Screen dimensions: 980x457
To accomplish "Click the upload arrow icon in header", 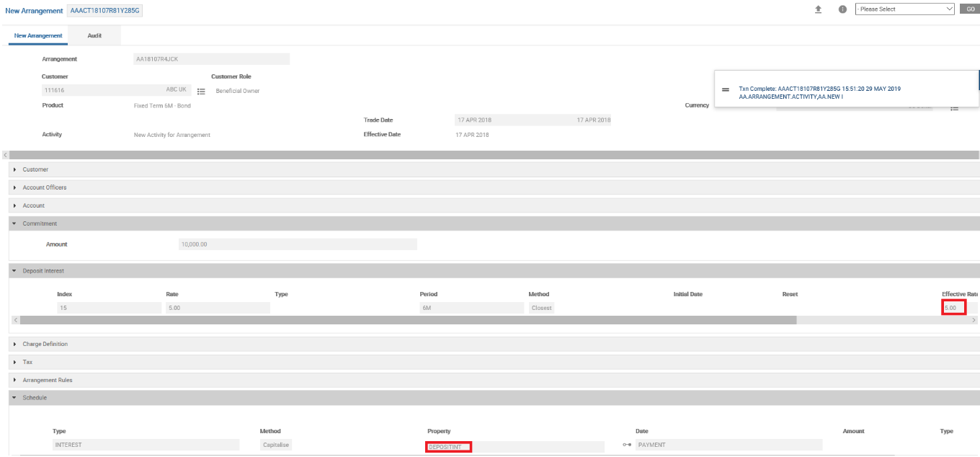I will [x=818, y=9].
